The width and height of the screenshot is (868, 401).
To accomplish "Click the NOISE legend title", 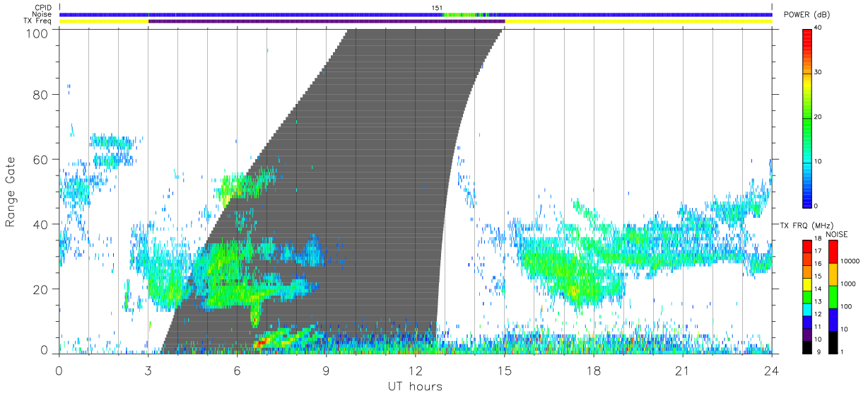I will [x=836, y=234].
